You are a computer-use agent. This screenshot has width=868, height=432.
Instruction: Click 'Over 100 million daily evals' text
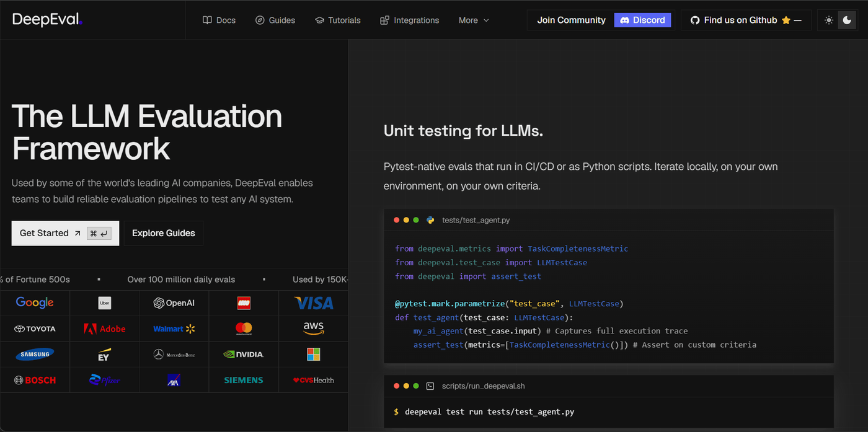pyautogui.click(x=181, y=280)
